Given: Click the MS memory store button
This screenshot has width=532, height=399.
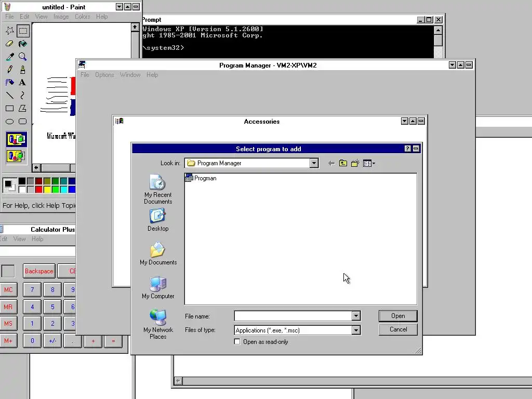Looking at the screenshot, I should pos(8,324).
